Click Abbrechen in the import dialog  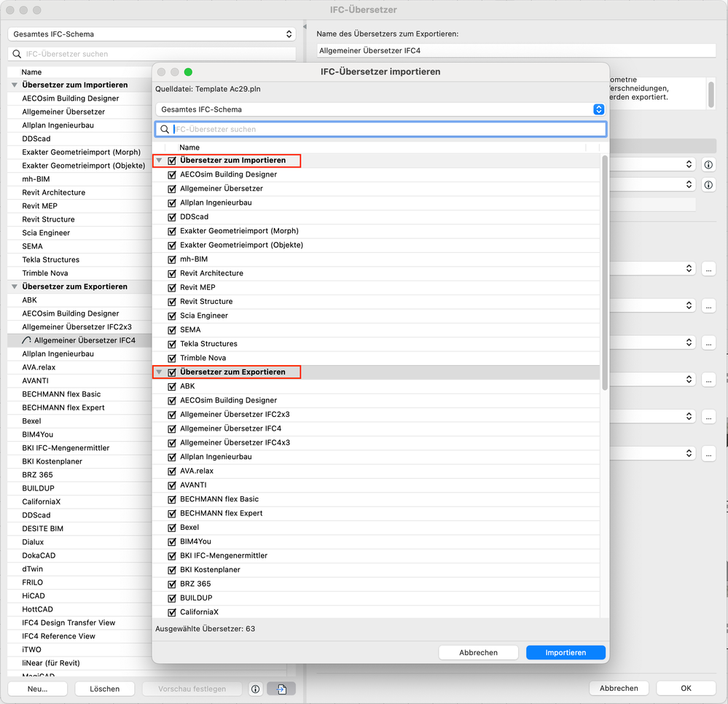478,652
